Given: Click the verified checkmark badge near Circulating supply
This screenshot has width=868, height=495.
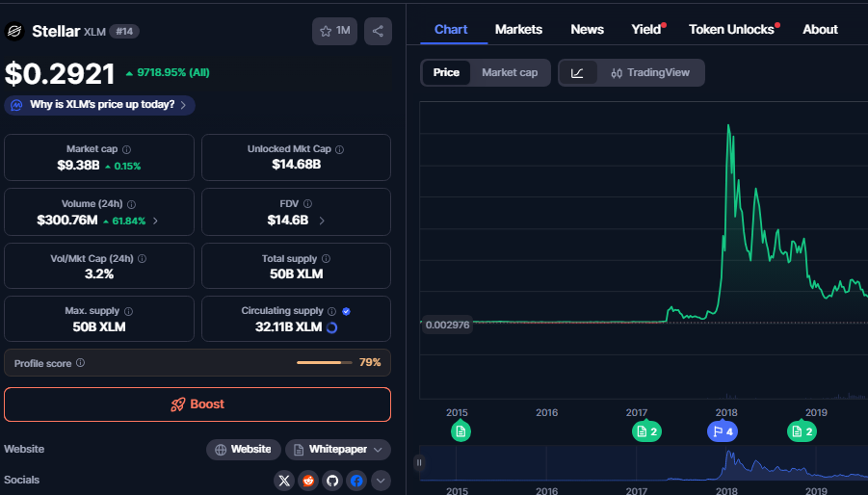Looking at the screenshot, I should click(x=346, y=311).
